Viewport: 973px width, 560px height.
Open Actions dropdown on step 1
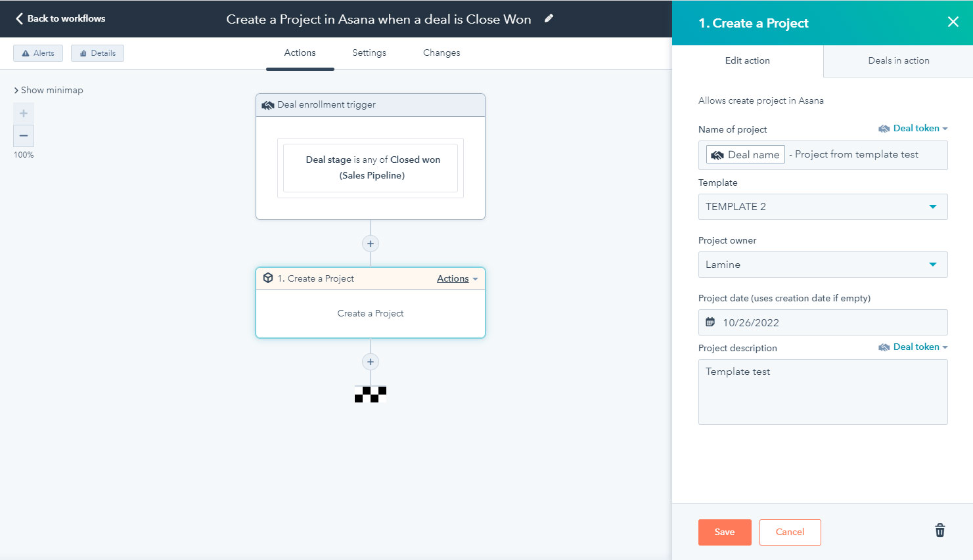coord(457,278)
